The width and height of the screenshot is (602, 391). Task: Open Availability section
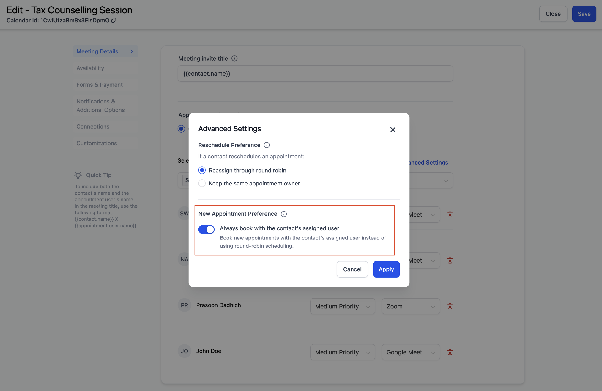(x=90, y=68)
